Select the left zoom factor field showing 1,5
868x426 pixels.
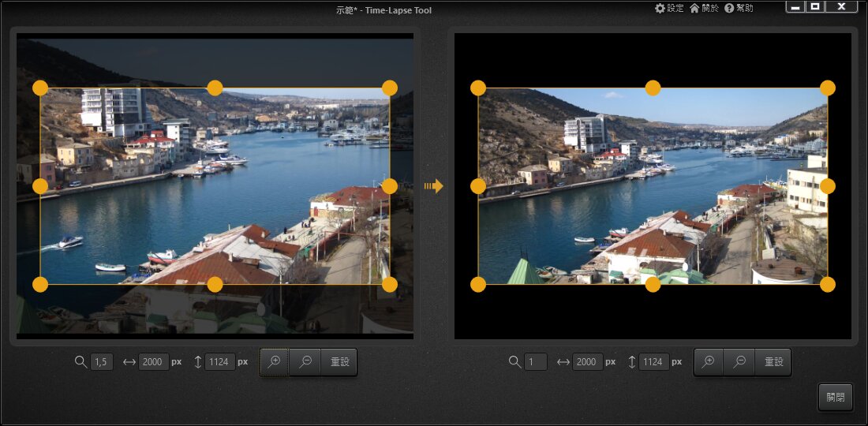(x=101, y=362)
